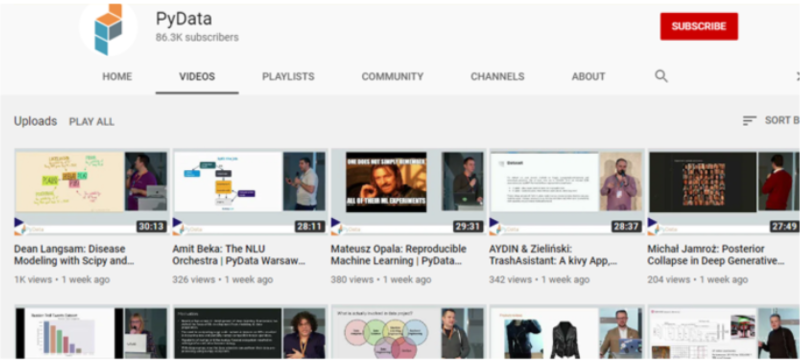Click the 28:37 duration badge

coord(627,226)
